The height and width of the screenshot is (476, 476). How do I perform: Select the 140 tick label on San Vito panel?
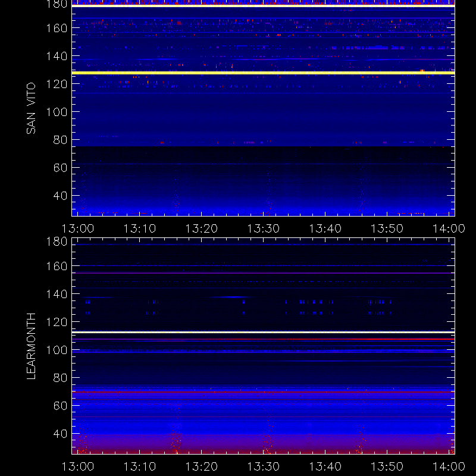pos(57,56)
